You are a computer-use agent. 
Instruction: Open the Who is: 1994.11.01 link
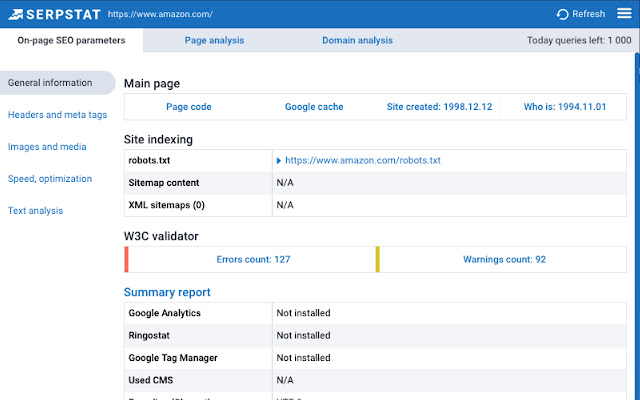[567, 107]
